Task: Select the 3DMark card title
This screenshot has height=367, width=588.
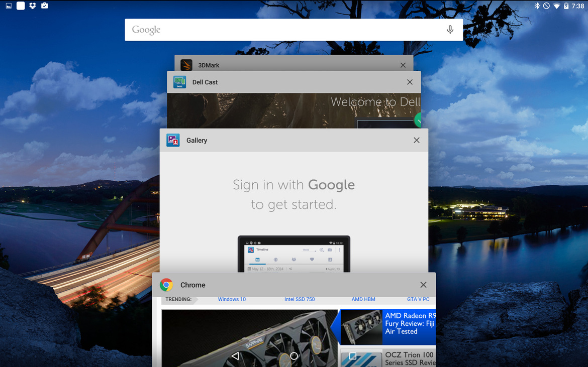Action: click(209, 65)
